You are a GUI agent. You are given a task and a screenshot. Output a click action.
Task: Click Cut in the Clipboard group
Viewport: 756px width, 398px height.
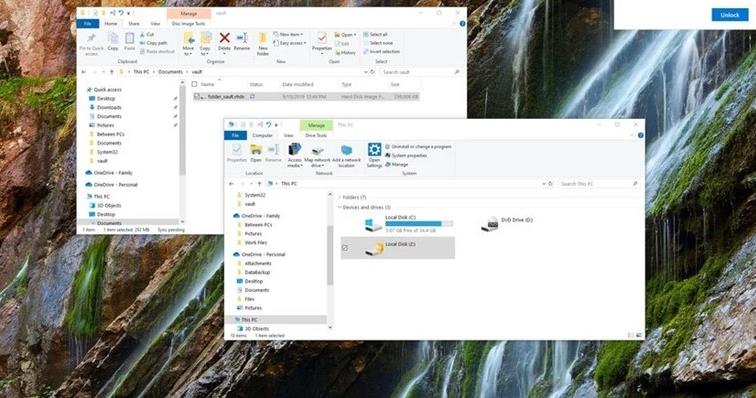147,35
